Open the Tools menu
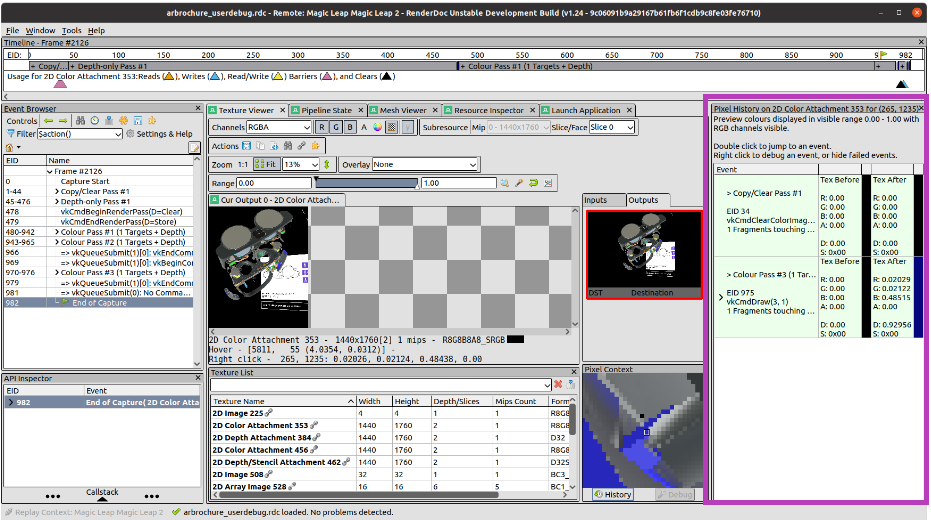 pyautogui.click(x=71, y=31)
